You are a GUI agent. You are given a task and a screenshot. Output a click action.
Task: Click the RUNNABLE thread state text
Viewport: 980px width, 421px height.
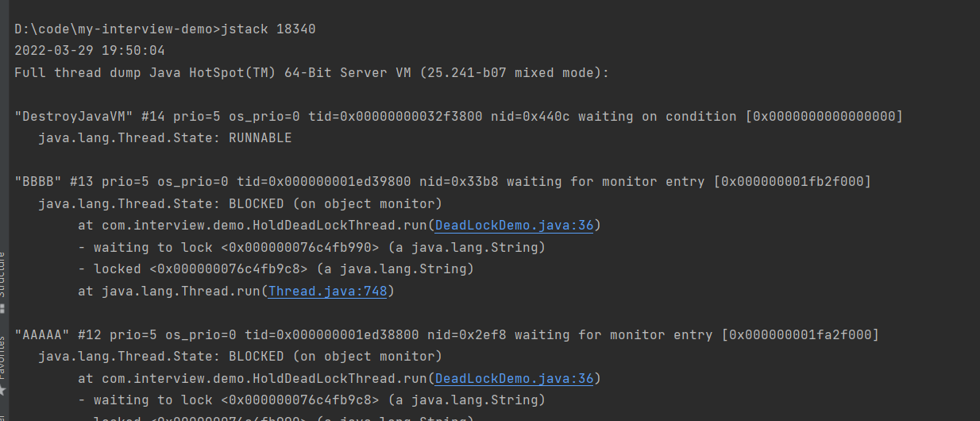[x=260, y=138]
